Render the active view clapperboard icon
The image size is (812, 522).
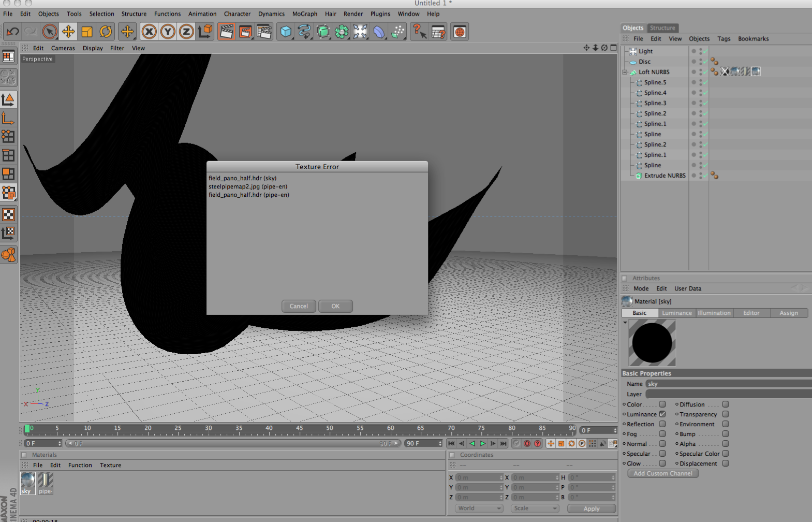pyautogui.click(x=227, y=32)
